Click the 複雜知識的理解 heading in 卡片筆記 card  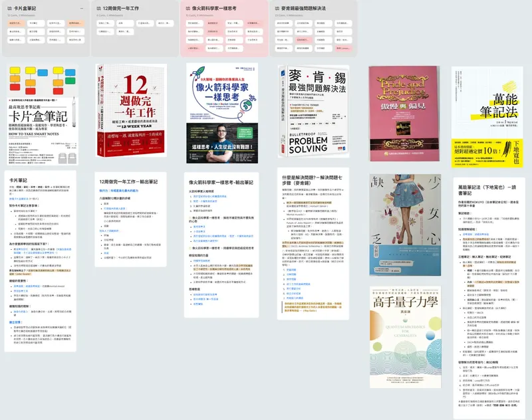pos(20,306)
